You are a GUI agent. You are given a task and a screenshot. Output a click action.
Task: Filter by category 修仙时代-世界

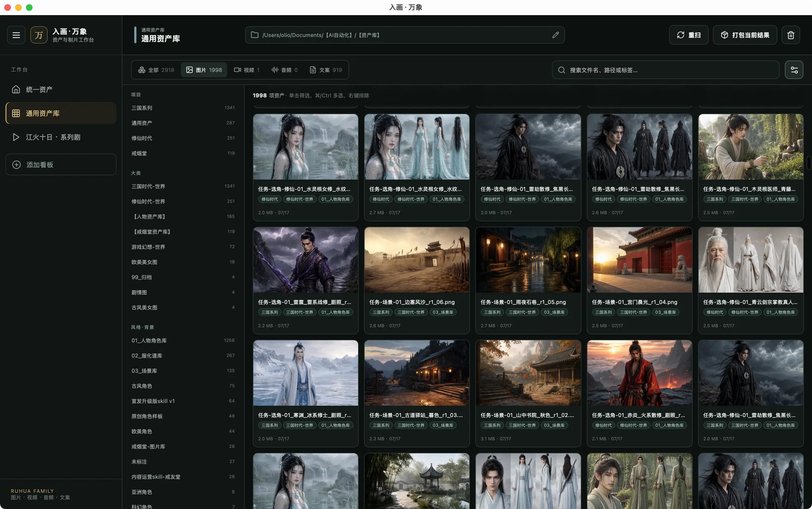[183, 201]
